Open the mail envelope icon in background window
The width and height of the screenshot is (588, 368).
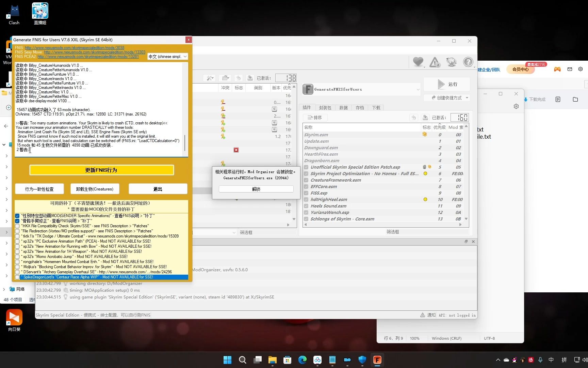point(570,69)
